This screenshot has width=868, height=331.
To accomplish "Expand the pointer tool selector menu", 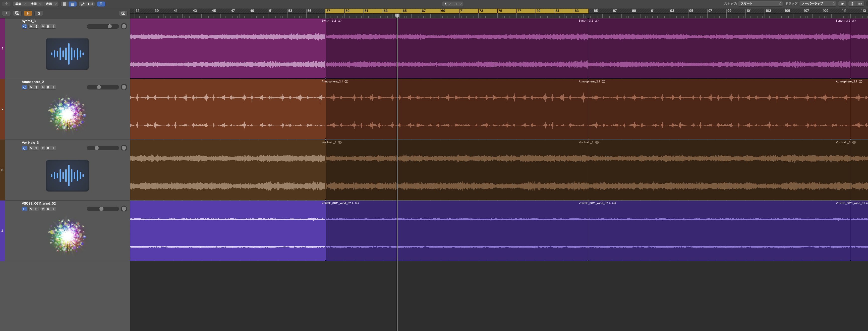I will tap(447, 4).
